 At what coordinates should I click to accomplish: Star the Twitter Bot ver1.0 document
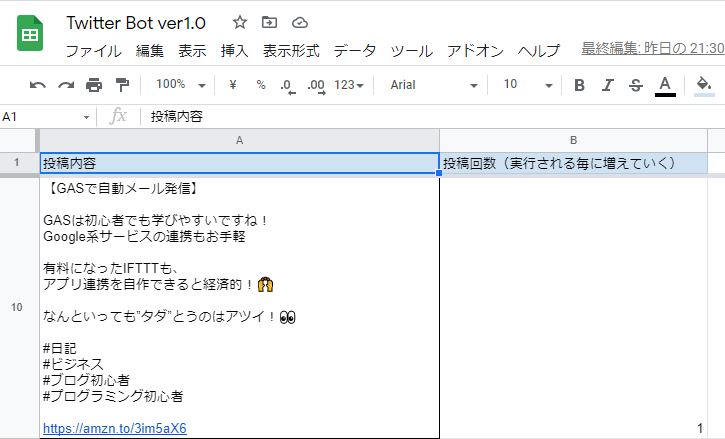pyautogui.click(x=240, y=22)
